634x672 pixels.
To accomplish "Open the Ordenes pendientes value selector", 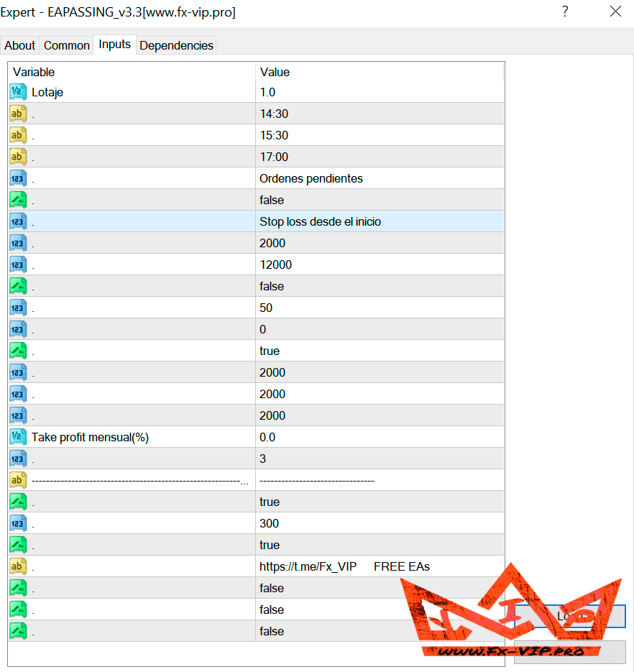I will click(x=311, y=178).
